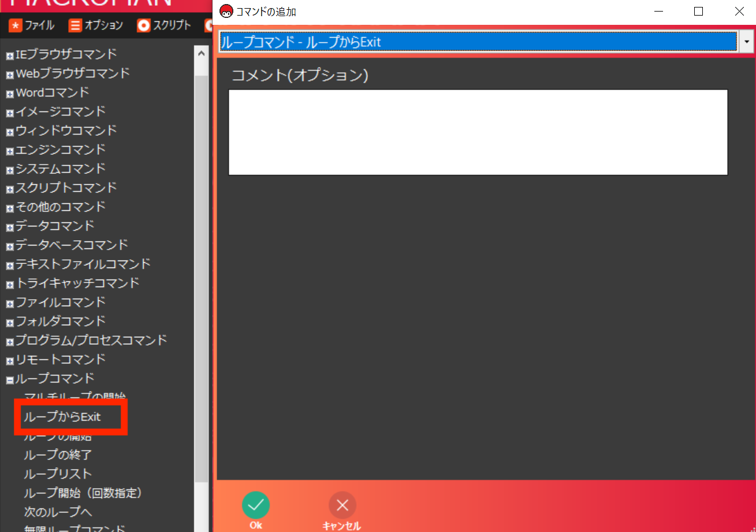Select データベースコマンド in the tree
Screen dimensions: 756x532
click(72, 245)
